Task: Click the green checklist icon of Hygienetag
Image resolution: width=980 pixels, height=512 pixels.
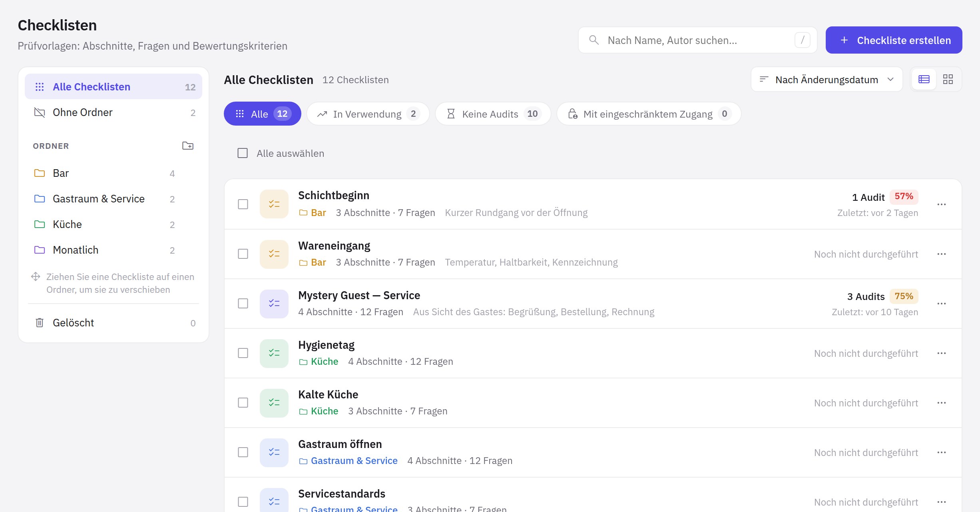Action: tap(274, 353)
